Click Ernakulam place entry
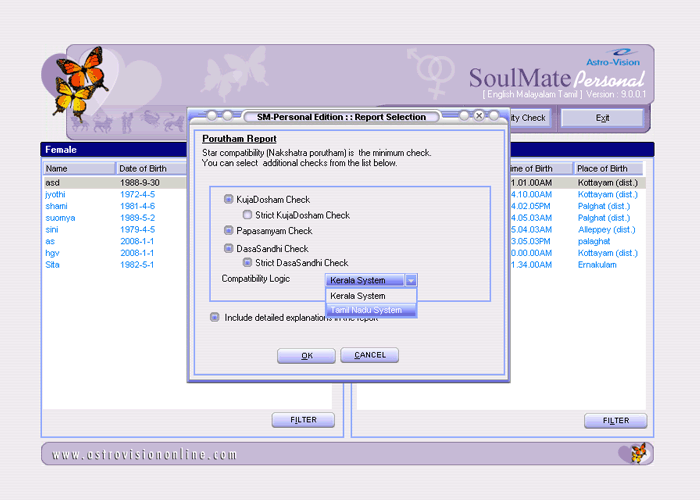The image size is (700, 500). tap(597, 265)
